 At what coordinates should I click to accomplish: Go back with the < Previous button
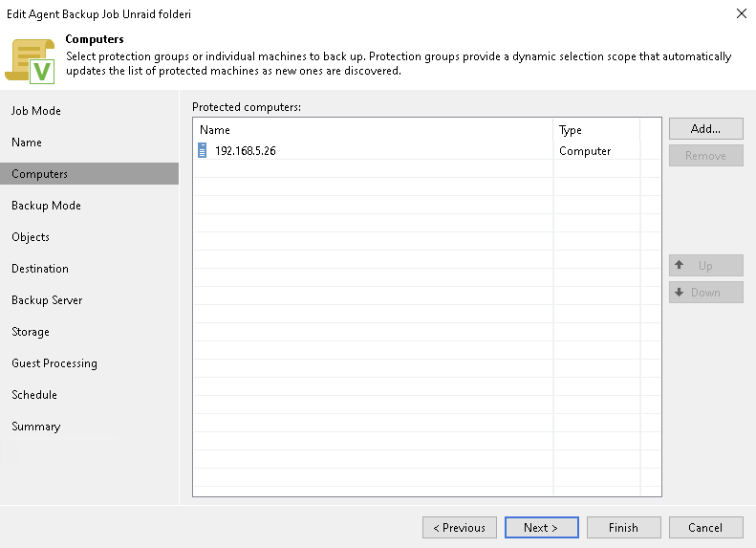[460, 528]
